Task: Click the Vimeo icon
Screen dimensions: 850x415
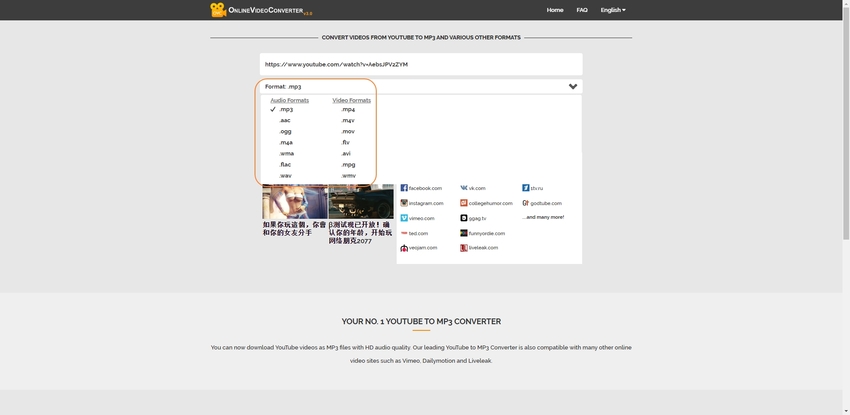Action: pos(404,218)
